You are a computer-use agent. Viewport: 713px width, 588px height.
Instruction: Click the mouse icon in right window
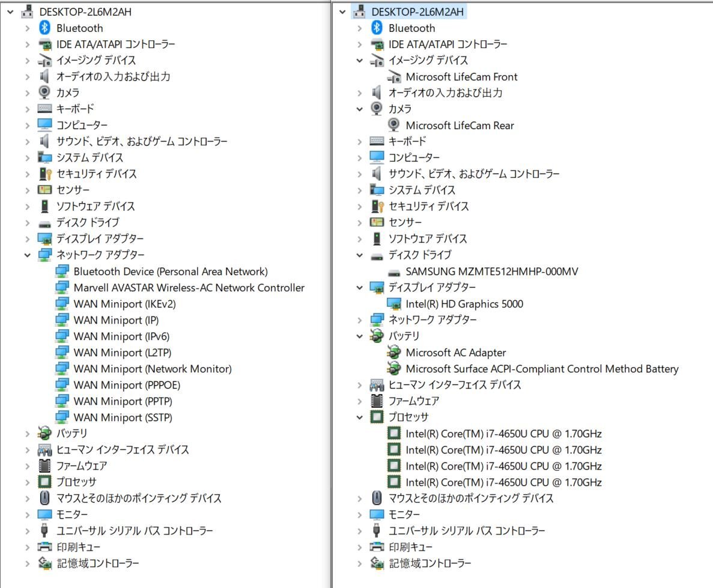pos(377,498)
